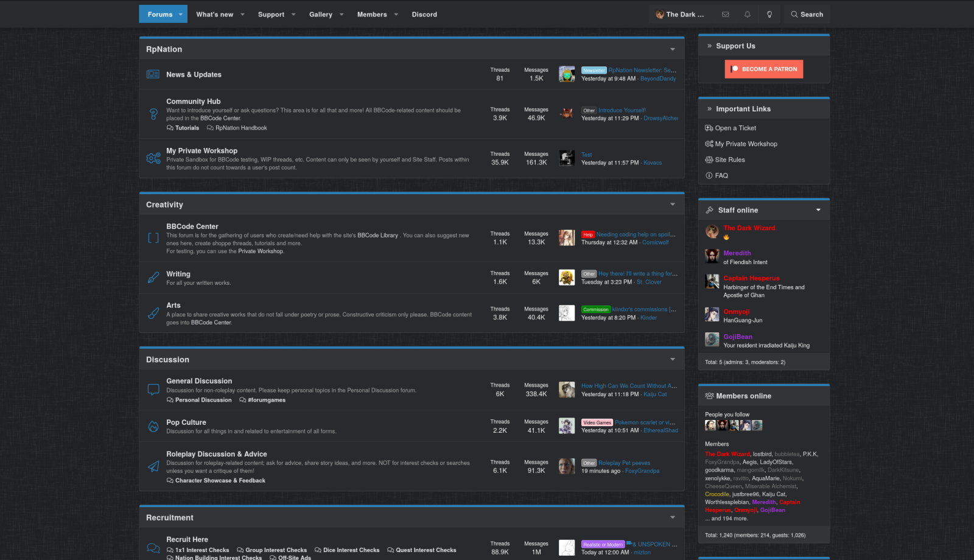Open Onmyoji's staff profile name

pyautogui.click(x=737, y=311)
